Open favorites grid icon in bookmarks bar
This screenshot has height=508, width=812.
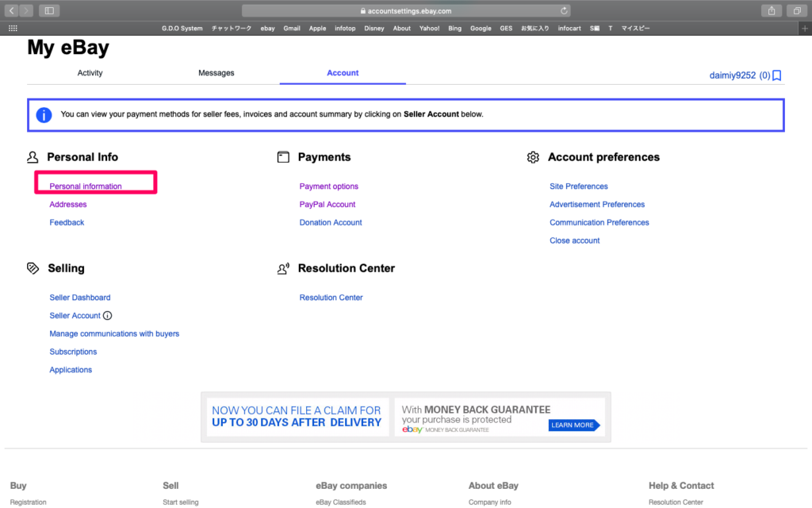(12, 28)
